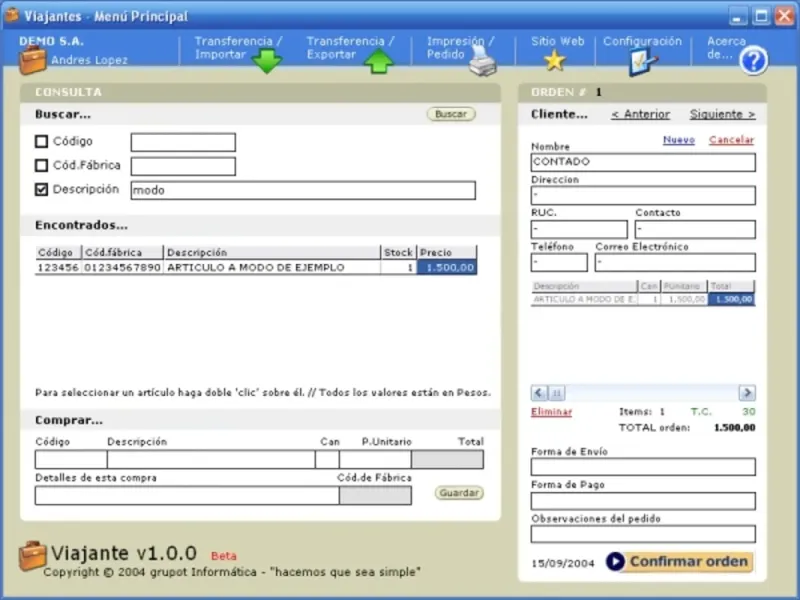Click code cell 123456 in results
800x600 pixels.
pyautogui.click(x=58, y=267)
